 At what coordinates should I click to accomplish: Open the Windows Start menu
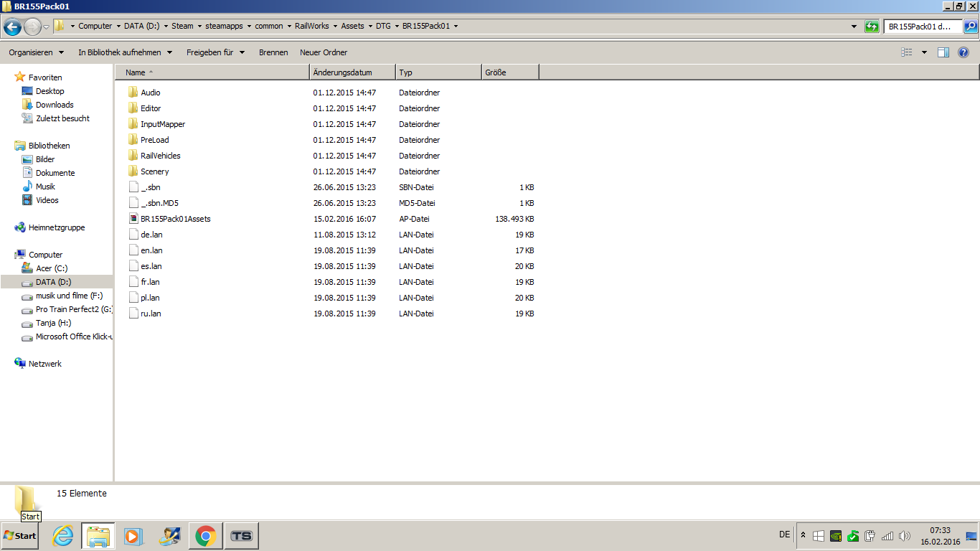click(x=20, y=536)
